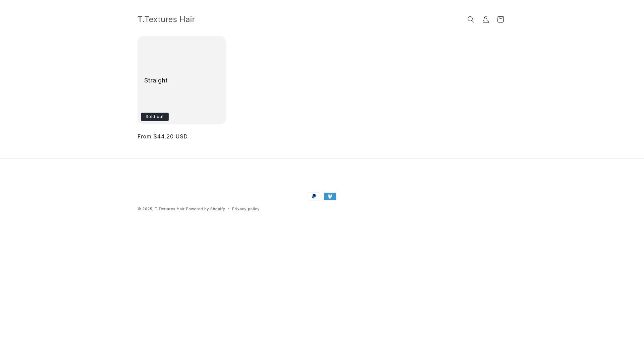Click the PayPal payment icon
This screenshot has width=644, height=362.
pyautogui.click(x=314, y=196)
